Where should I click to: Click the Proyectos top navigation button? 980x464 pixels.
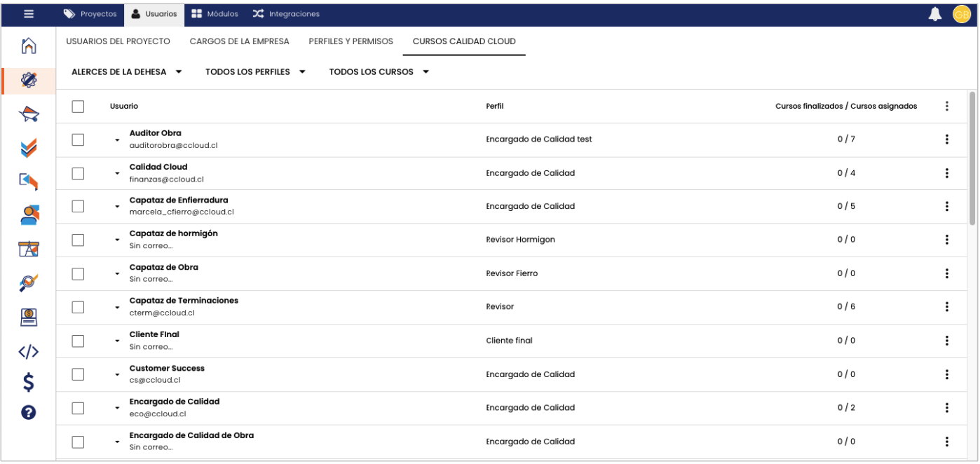tap(90, 14)
